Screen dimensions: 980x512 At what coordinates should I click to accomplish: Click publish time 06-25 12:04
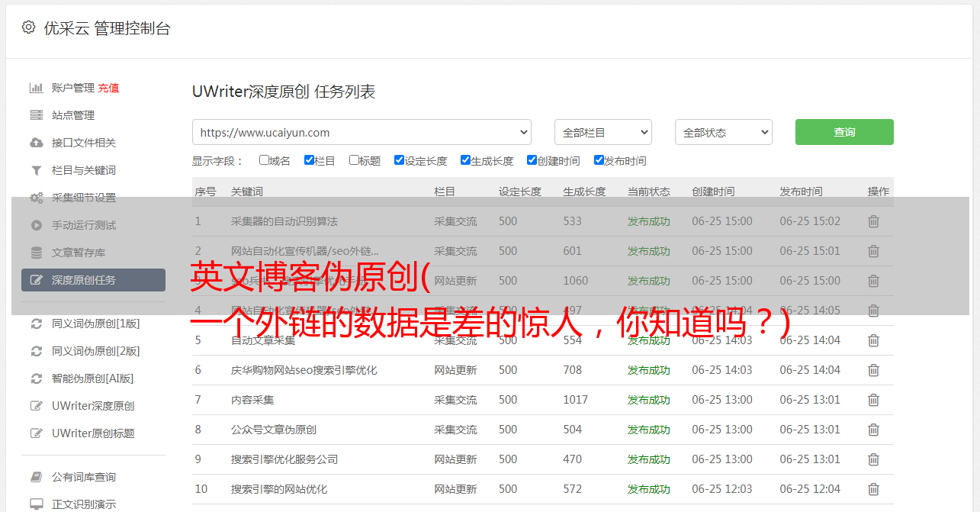pos(810,489)
